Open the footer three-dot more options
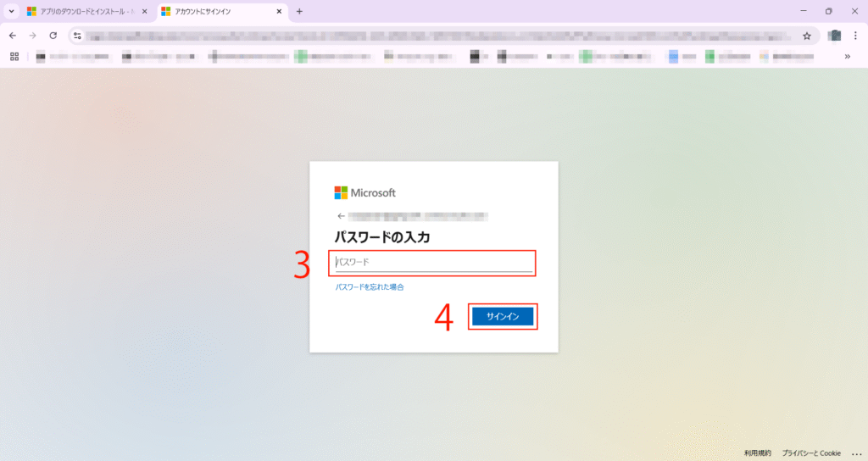This screenshot has height=461, width=868. [856, 453]
